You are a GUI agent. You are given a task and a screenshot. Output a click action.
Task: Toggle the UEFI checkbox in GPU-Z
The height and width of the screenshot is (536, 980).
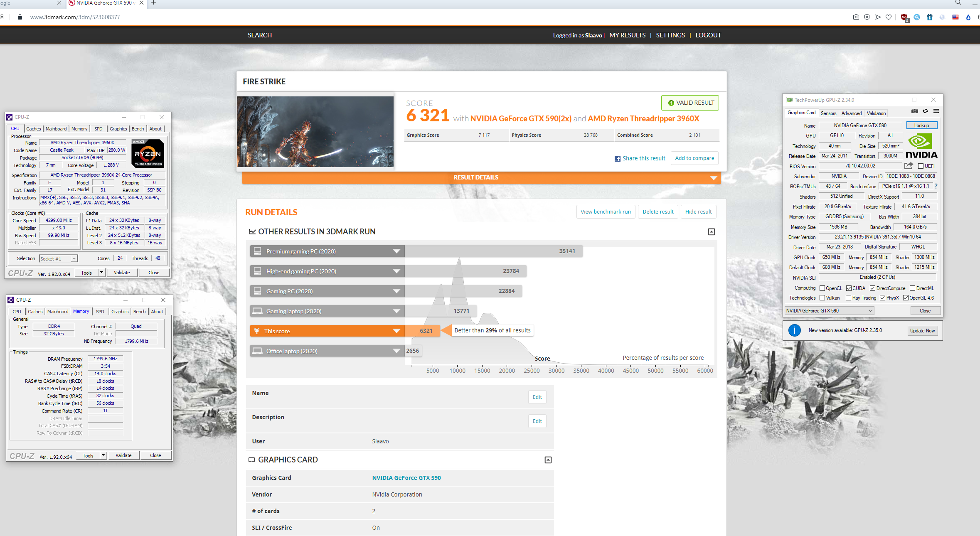pos(921,166)
